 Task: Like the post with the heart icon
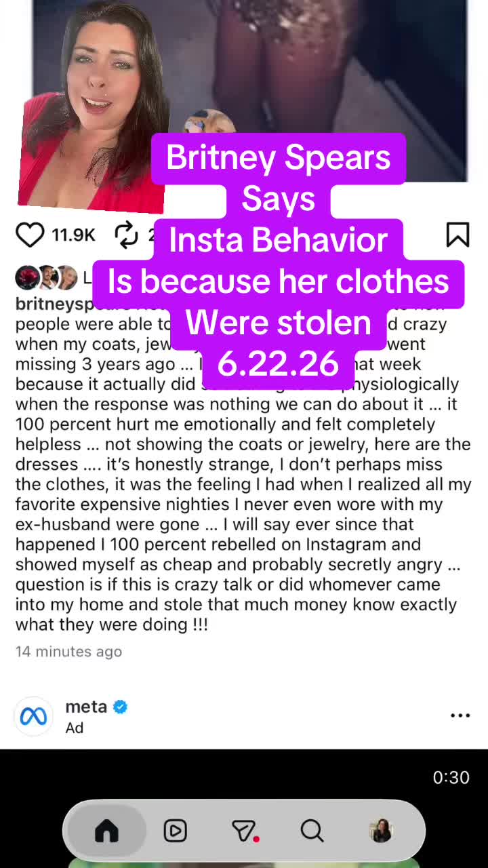click(x=30, y=235)
